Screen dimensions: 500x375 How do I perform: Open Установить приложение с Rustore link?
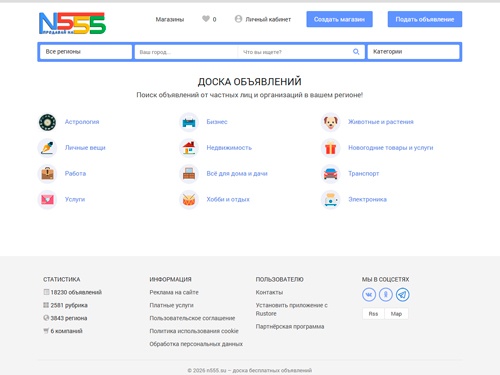(292, 309)
